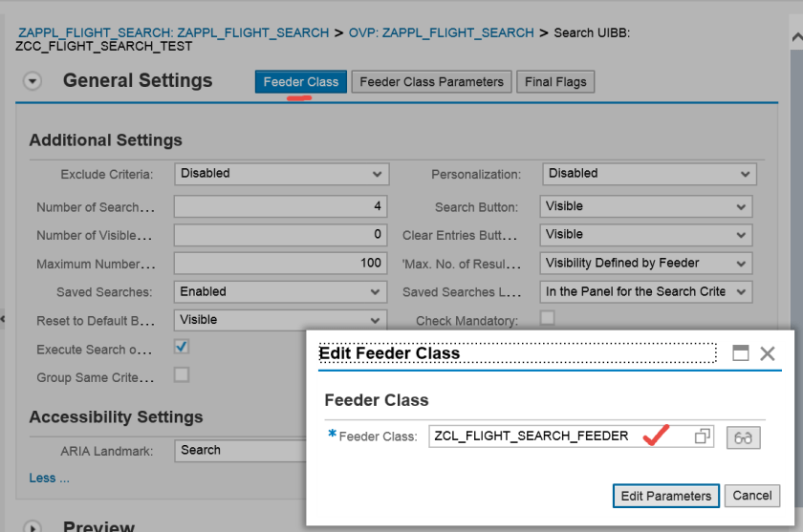Click the Edit Parameters button

pyautogui.click(x=665, y=496)
